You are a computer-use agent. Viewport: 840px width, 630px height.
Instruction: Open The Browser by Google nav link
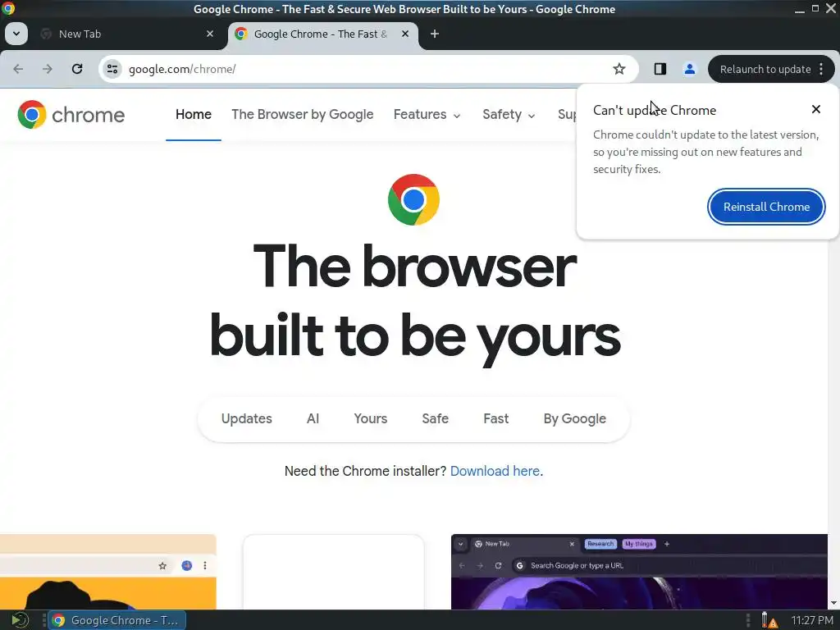tap(302, 115)
